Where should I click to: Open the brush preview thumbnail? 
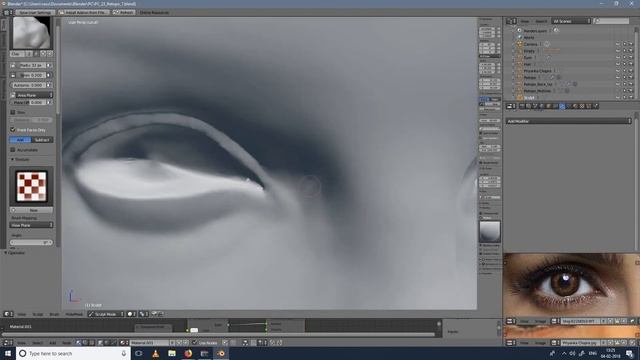tap(32, 33)
